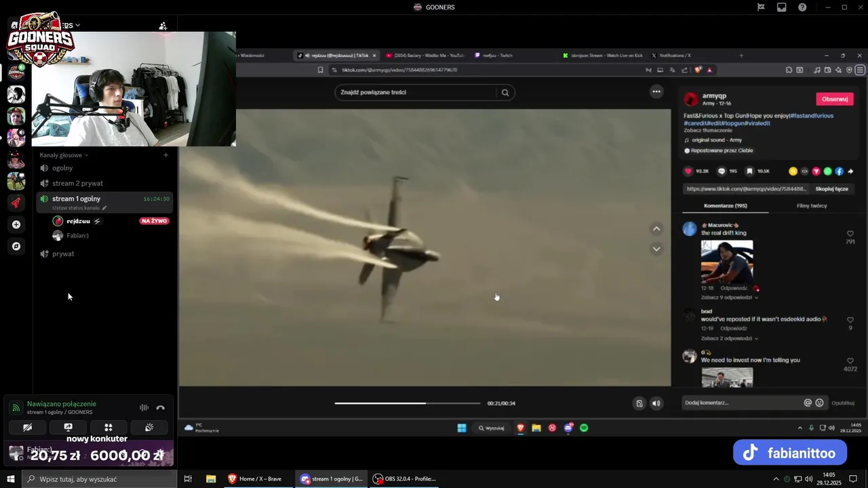Viewport: 868px width, 488px height.
Task: Expand Zobacz 2 odpowiedzi replies
Action: [730, 338]
